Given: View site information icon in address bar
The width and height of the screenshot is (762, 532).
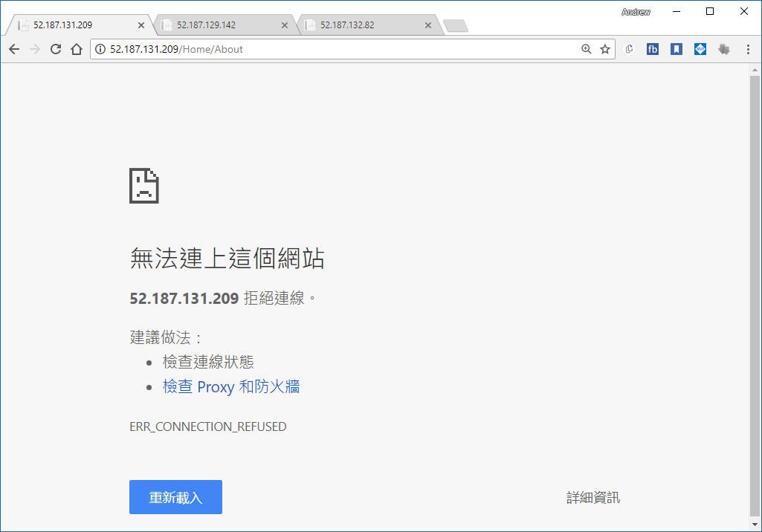Looking at the screenshot, I should coord(100,49).
